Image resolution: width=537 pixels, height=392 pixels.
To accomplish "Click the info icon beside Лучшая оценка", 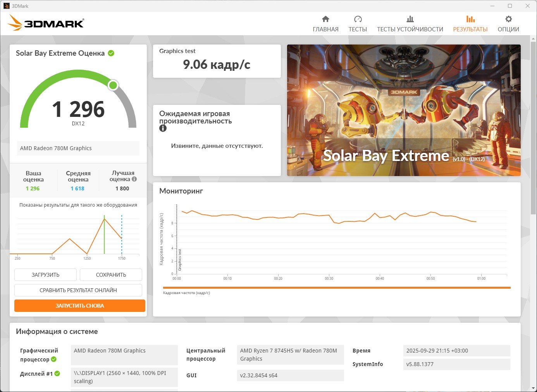I will (134, 179).
